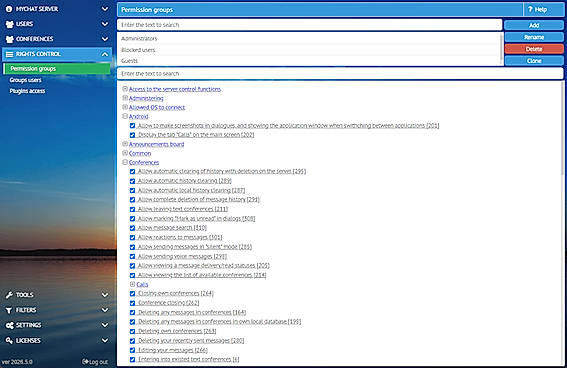Select the Blocked users group row
This screenshot has width=567, height=368.
pos(308,50)
